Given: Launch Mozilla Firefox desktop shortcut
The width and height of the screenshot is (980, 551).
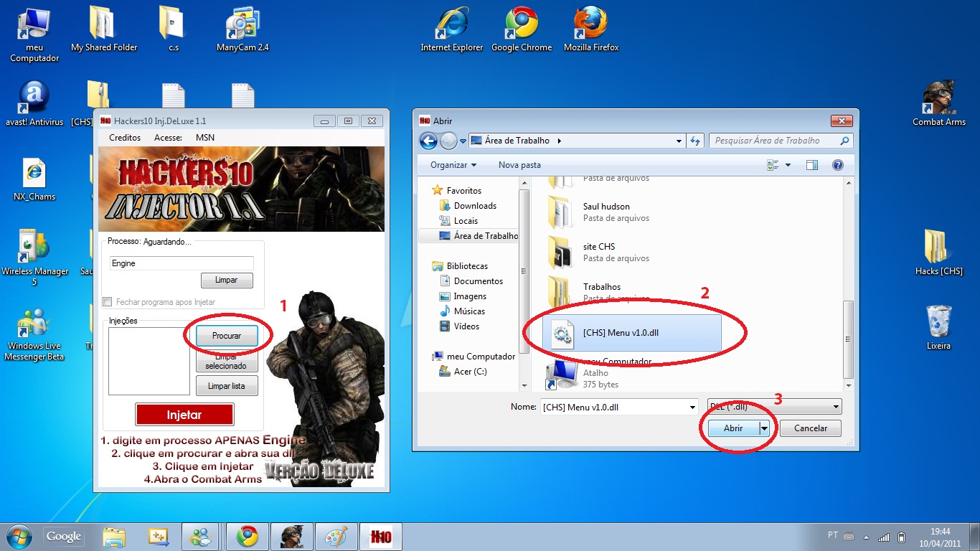Looking at the screenshot, I should pos(591,29).
